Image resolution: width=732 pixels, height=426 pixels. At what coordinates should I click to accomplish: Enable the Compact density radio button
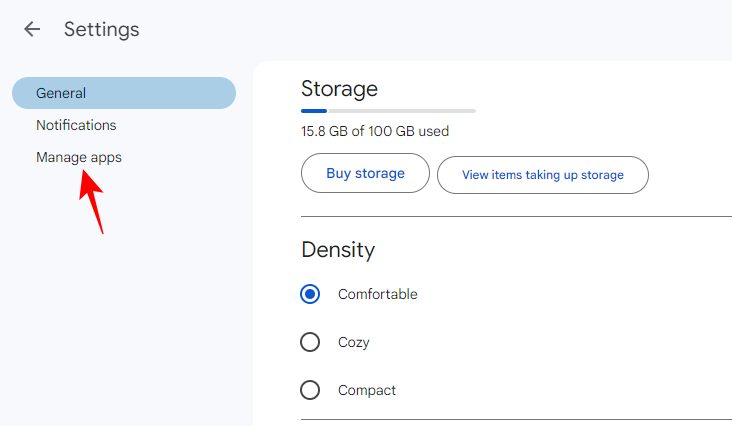310,390
